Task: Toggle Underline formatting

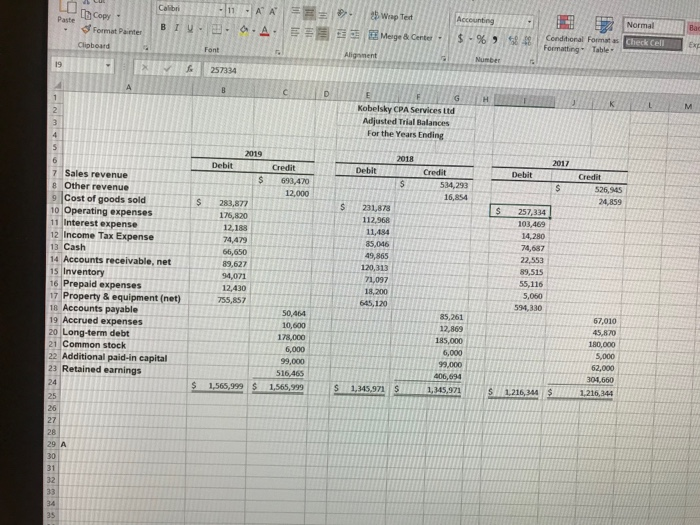Action: point(190,28)
